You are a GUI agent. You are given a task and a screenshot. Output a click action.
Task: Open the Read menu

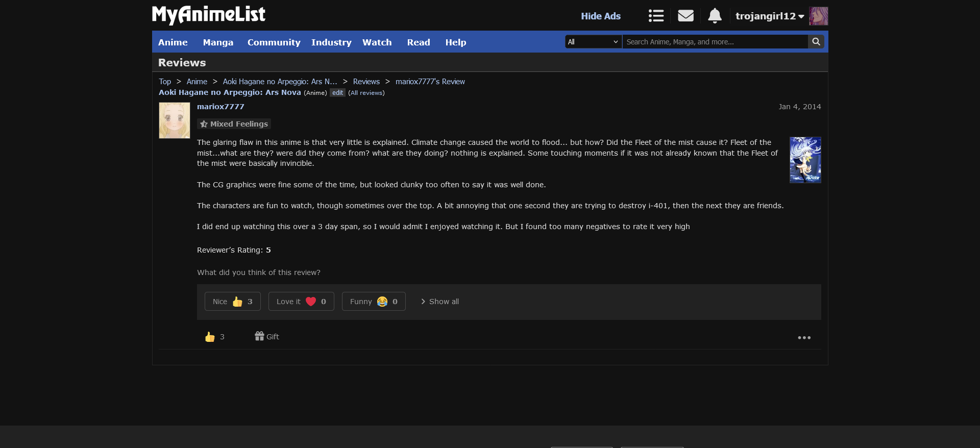[x=419, y=42]
